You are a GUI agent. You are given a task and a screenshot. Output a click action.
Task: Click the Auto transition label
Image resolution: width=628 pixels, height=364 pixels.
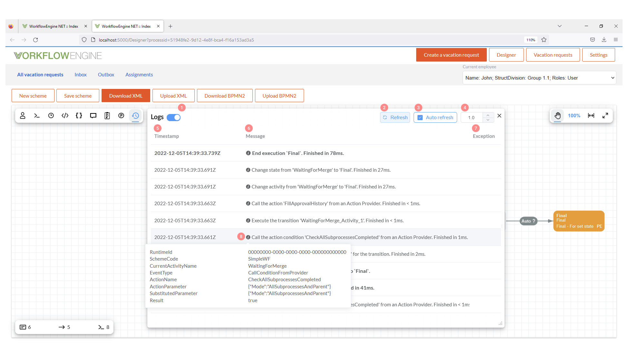click(529, 221)
